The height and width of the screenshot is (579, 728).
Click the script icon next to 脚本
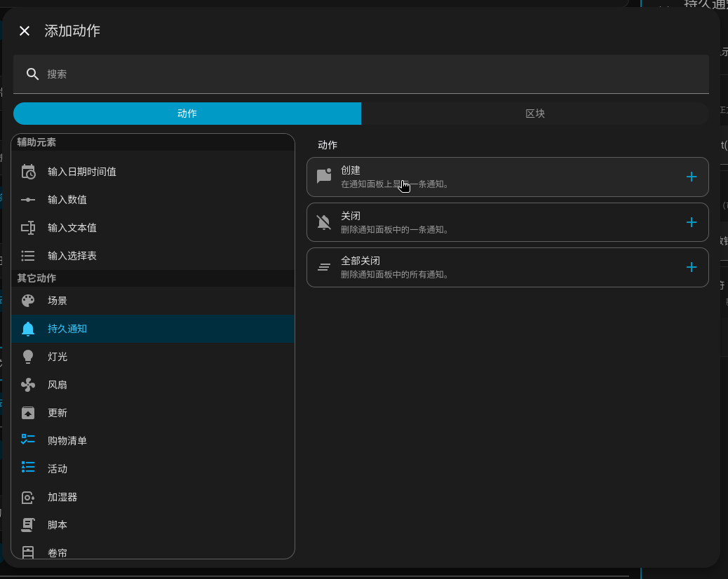(28, 525)
